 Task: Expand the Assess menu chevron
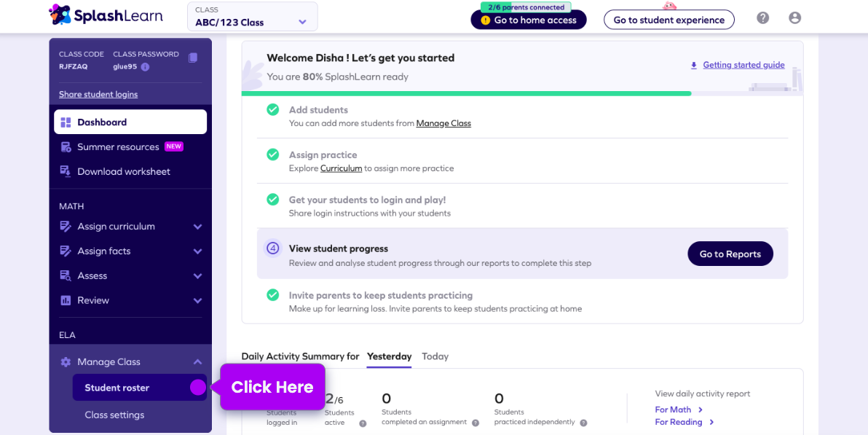[x=197, y=276]
